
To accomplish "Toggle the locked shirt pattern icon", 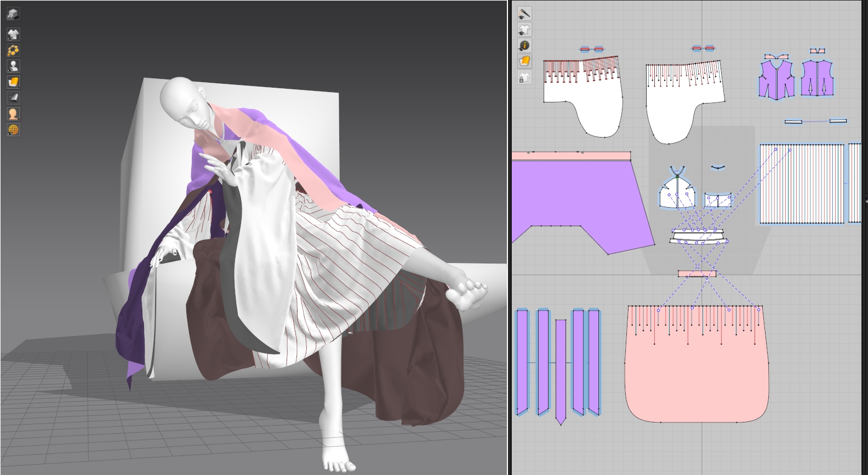I will 524,77.
